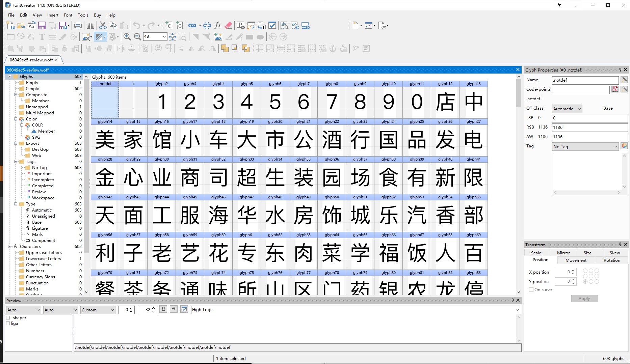Screen dimensions: 630x364
Task: Click the binoculars Find icon
Action: tap(90, 26)
